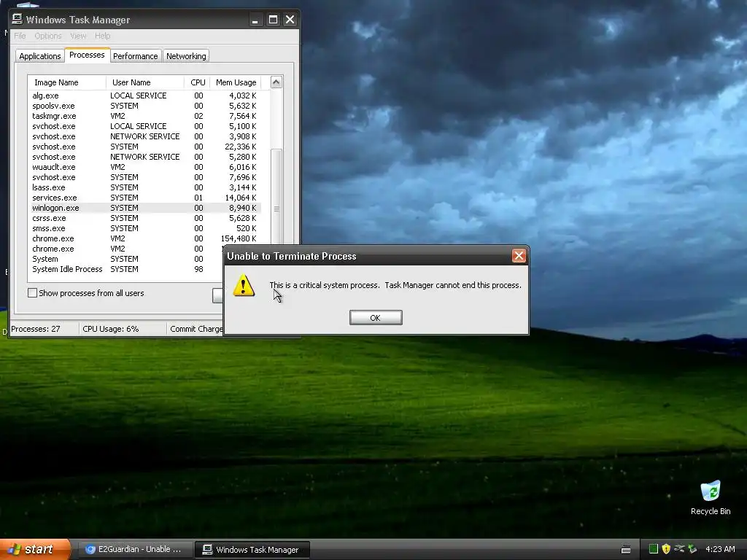The image size is (747, 560).
Task: Select the Processes tab
Action: point(87,55)
